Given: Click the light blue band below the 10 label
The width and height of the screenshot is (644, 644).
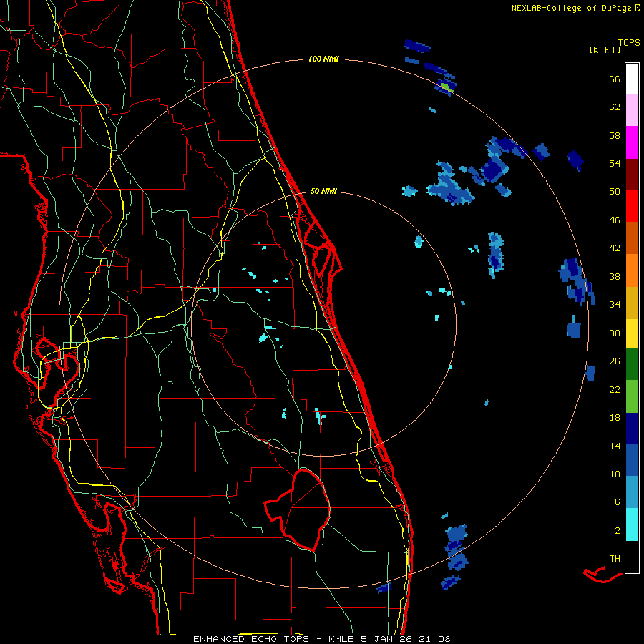Looking at the screenshot, I should click(632, 492).
